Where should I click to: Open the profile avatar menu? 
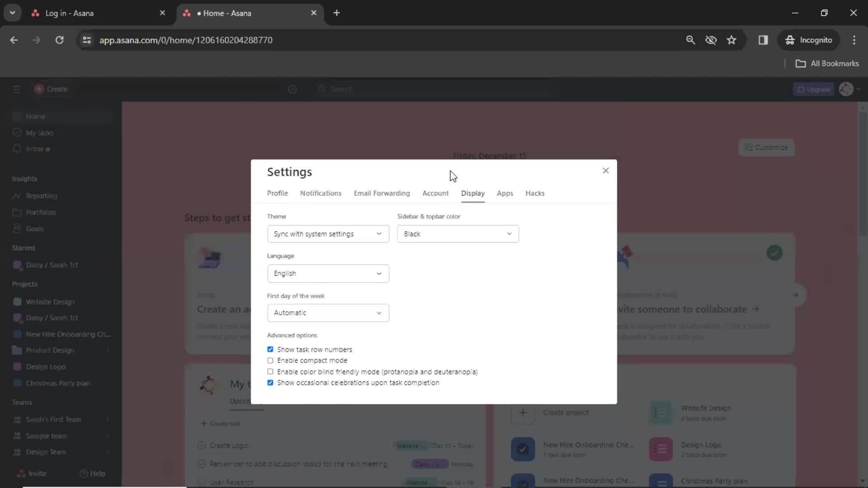click(x=846, y=89)
